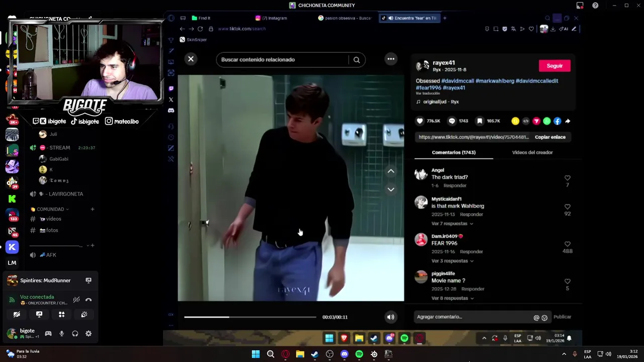Screen dimensions: 644x362
Task: Click the TikTok search magnifier icon
Action: (x=357, y=60)
